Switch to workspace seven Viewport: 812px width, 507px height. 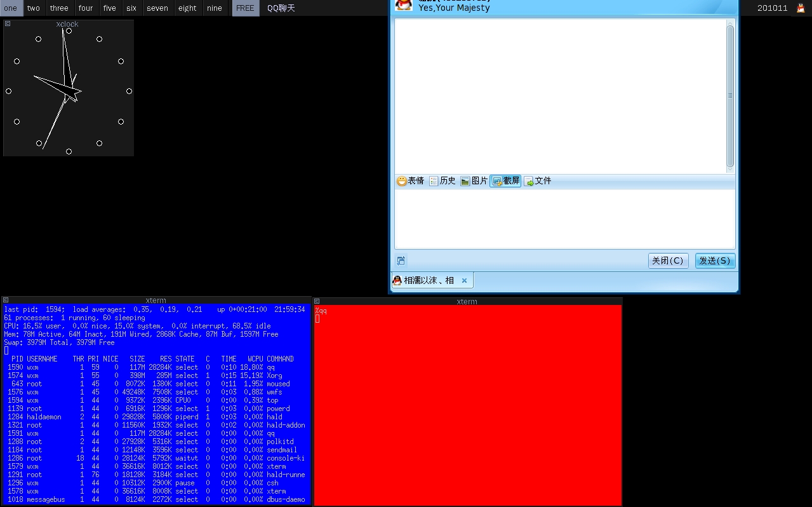157,8
